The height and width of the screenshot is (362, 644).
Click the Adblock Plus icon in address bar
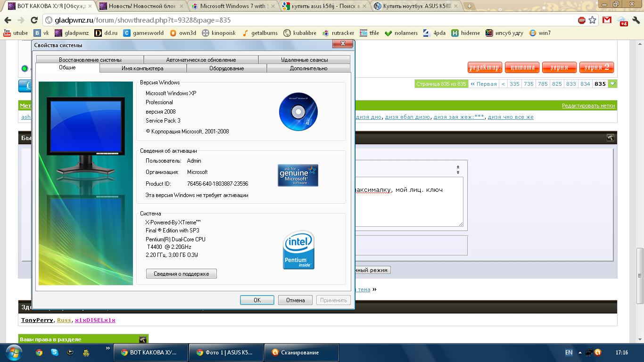coord(582,20)
